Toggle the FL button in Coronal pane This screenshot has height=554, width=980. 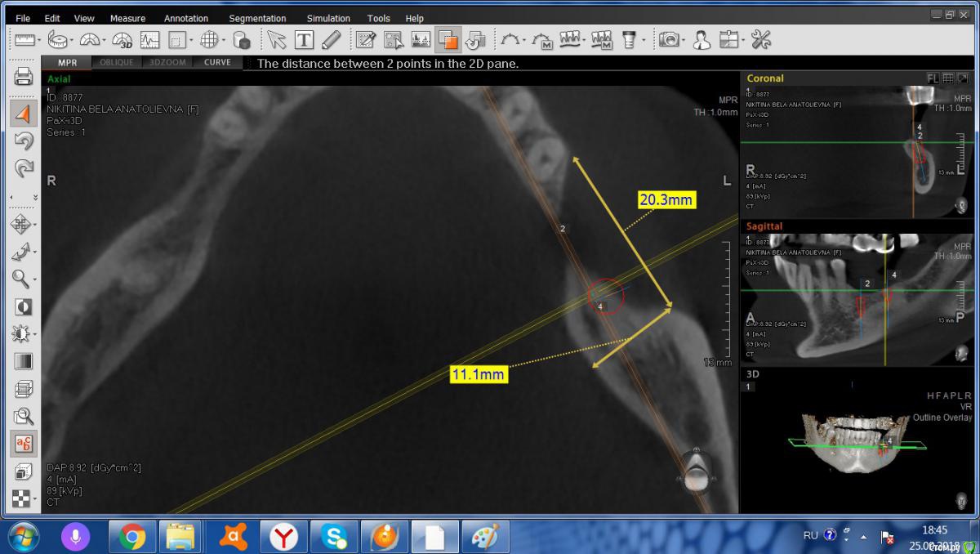coord(933,78)
